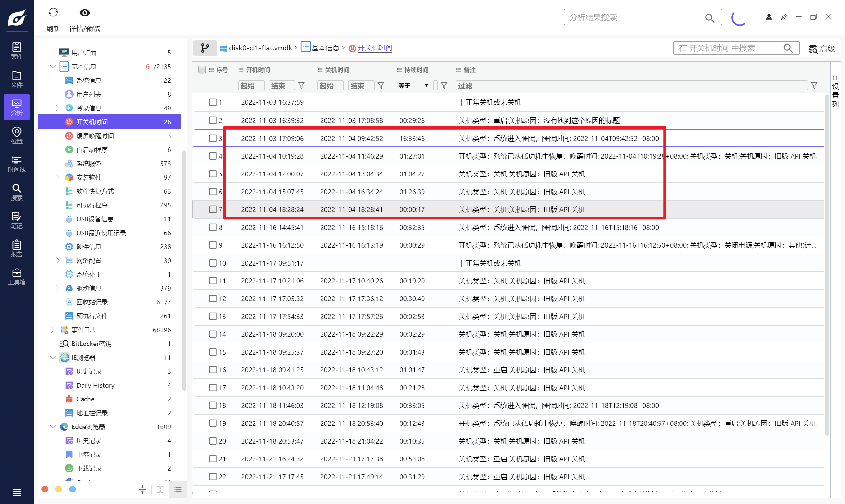Click the 开机时间 起始 filter field
This screenshot has height=504, width=845.
coord(251,85)
